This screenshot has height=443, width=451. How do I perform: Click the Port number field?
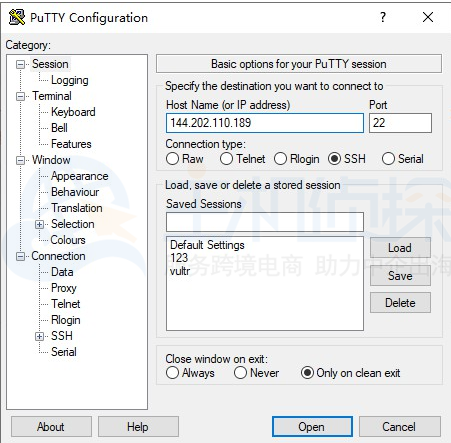pyautogui.click(x=400, y=123)
